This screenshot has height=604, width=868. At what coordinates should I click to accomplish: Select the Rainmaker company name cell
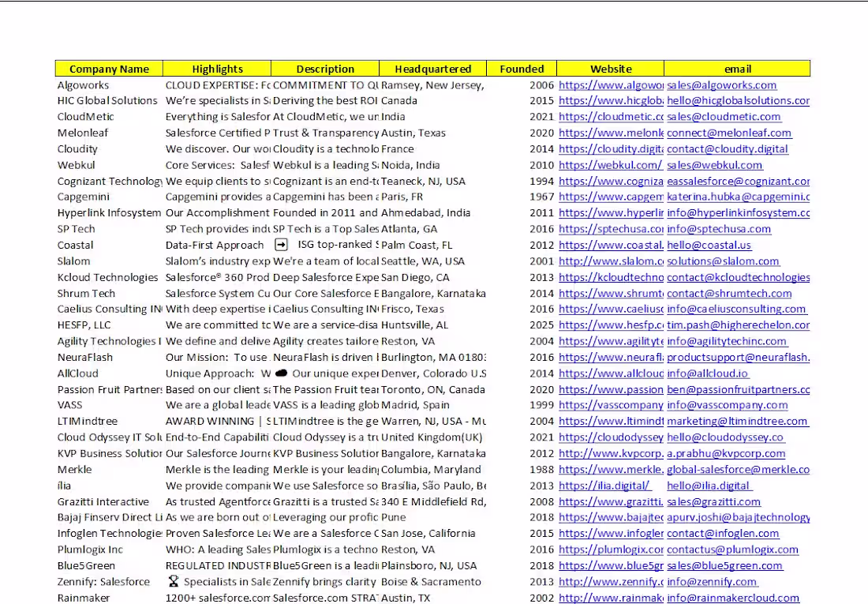[109, 598]
